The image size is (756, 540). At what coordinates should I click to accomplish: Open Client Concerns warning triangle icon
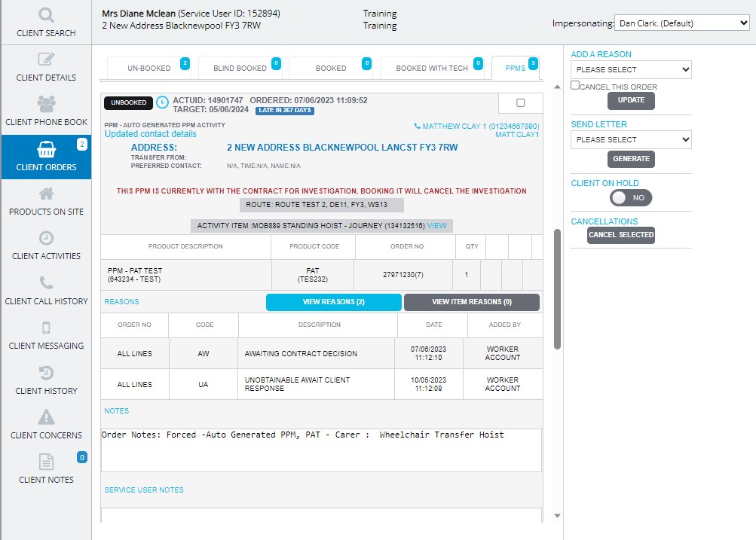click(46, 416)
